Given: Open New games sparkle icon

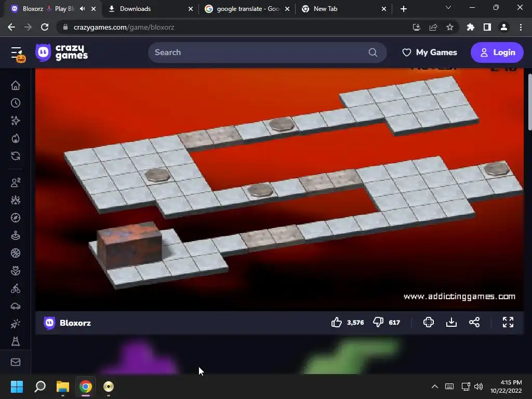Looking at the screenshot, I should [16, 121].
